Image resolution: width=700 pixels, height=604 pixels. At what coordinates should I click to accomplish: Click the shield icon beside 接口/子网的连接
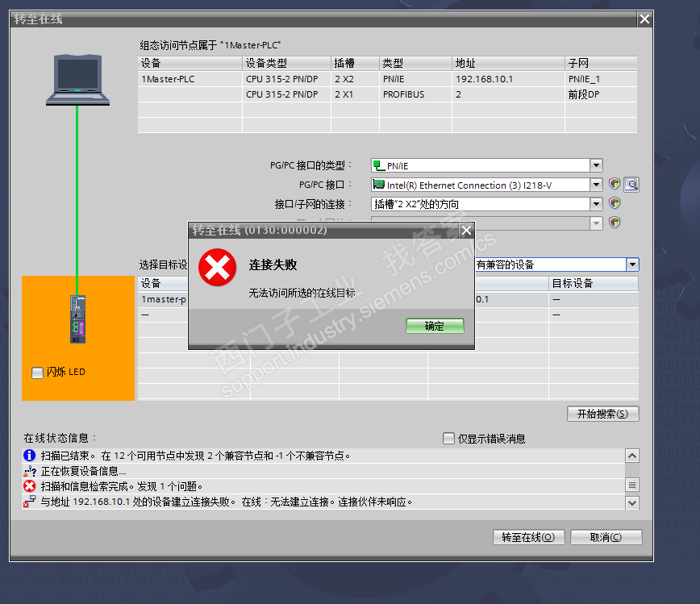615,203
